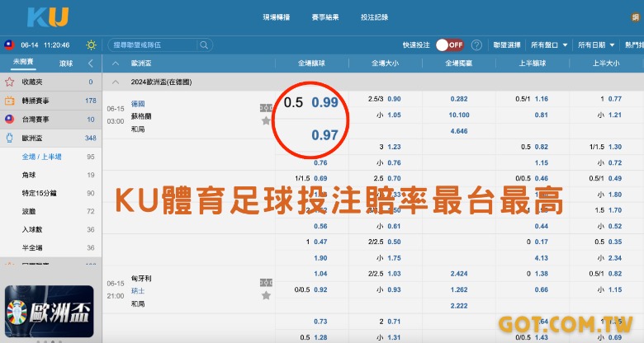Select draw odds 4.646
This screenshot has height=343, width=644.
pyautogui.click(x=459, y=131)
